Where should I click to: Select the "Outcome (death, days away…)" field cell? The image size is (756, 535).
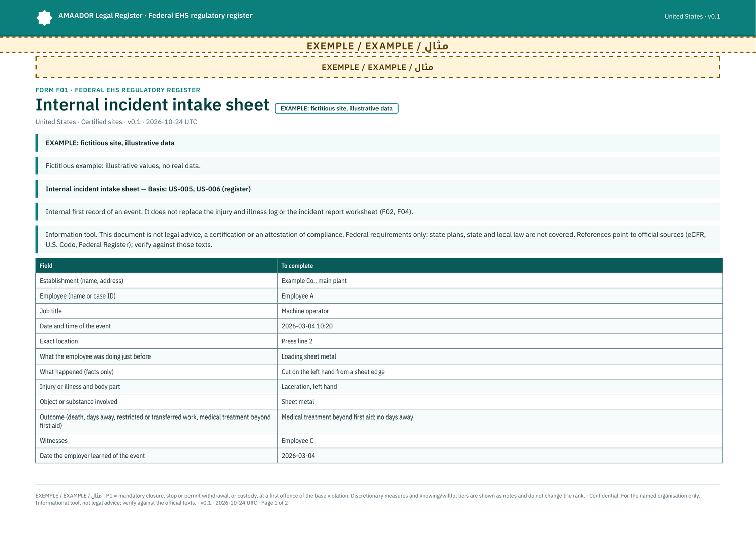click(x=156, y=421)
